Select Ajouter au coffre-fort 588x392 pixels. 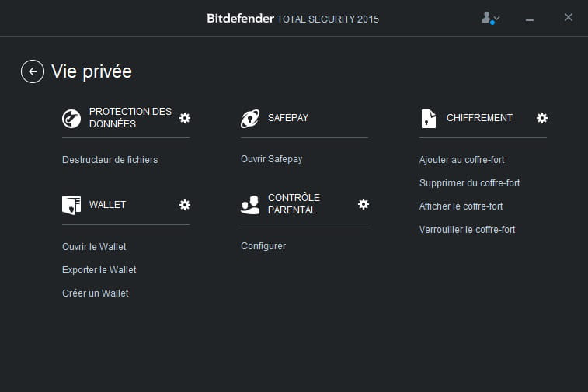[x=461, y=160]
